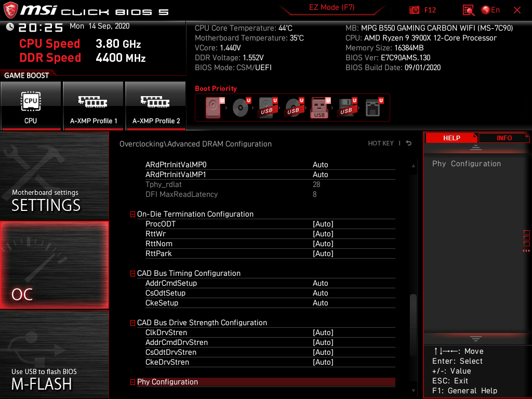Switch to the HELP tab

(451, 138)
